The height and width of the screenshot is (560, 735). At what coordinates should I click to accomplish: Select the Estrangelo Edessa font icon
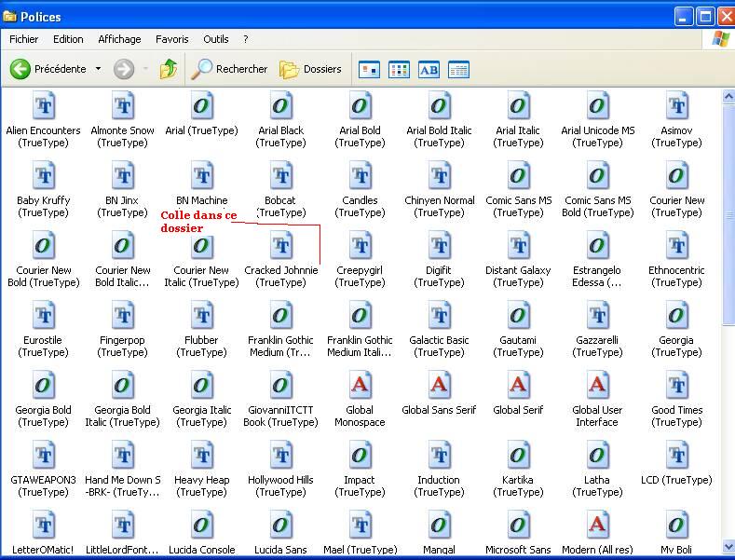(x=598, y=245)
